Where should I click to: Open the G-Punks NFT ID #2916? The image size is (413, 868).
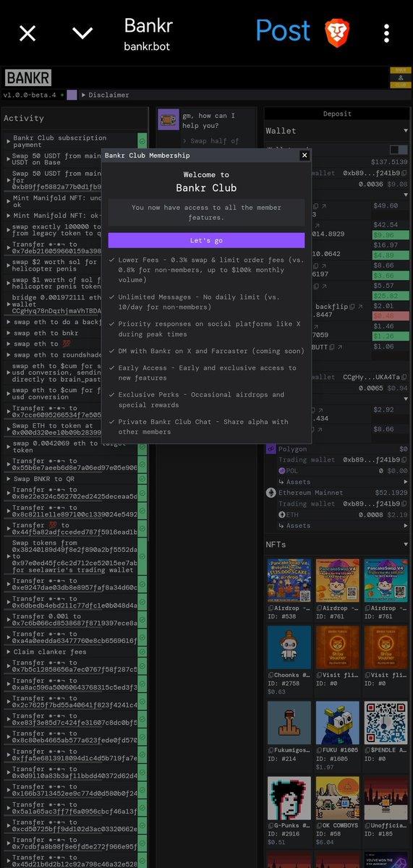(x=289, y=799)
